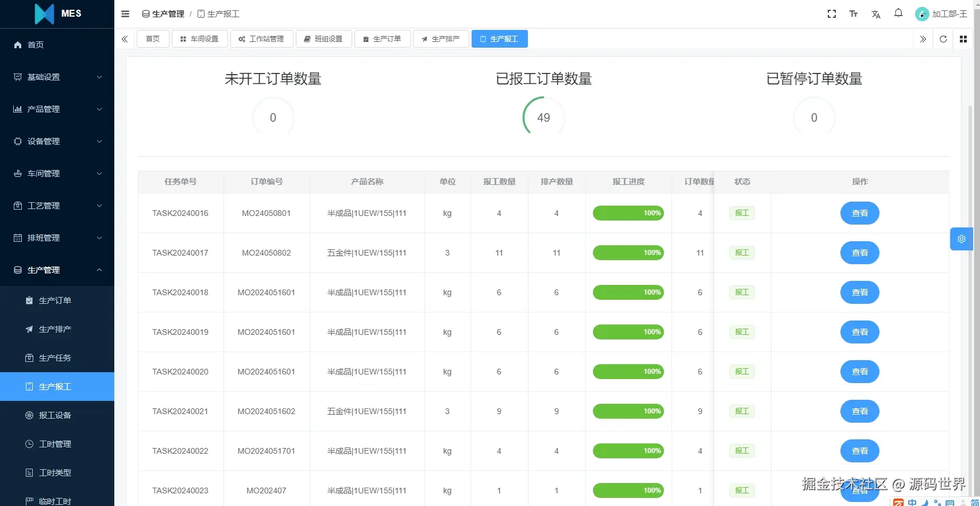Open 报工设备 in sidebar
Image resolution: width=980 pixels, height=506 pixels.
coord(57,415)
